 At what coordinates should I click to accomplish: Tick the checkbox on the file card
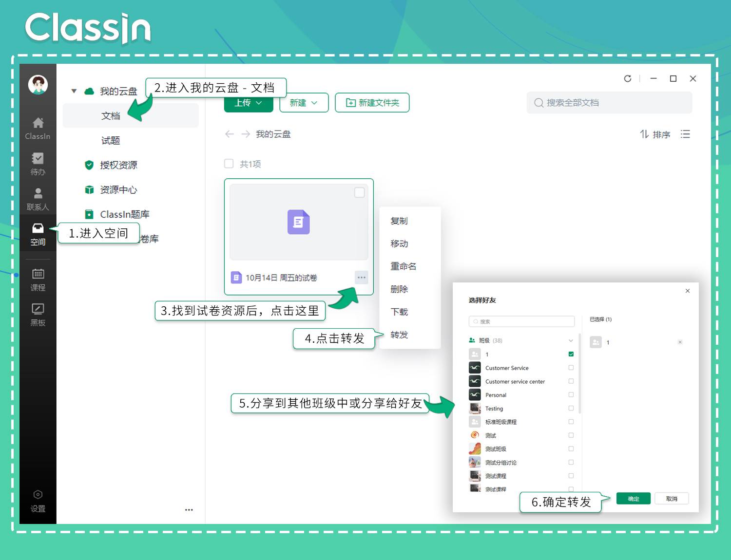[x=359, y=192]
